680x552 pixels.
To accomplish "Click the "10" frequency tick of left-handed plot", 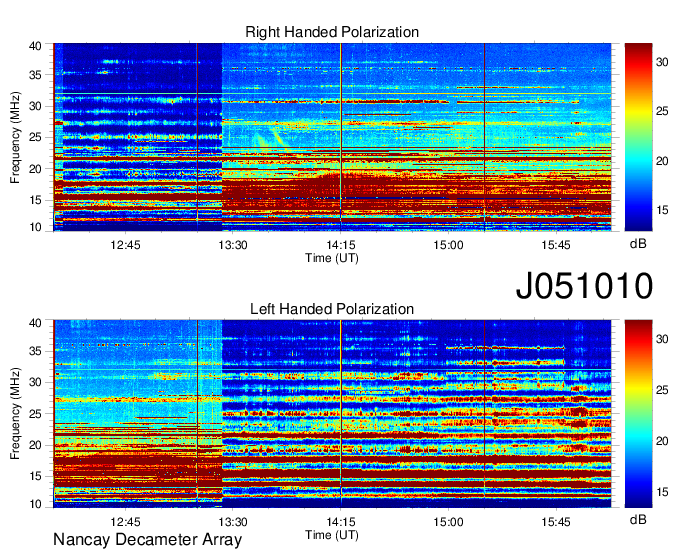I will [35, 504].
